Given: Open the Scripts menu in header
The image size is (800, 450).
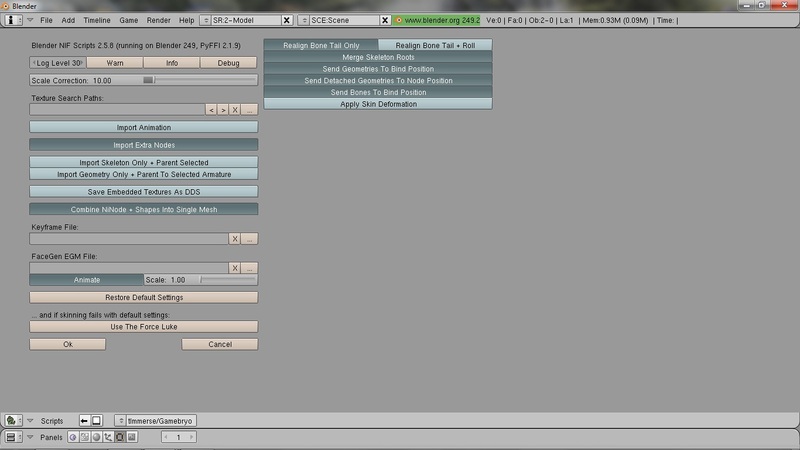Looking at the screenshot, I should click(x=52, y=420).
